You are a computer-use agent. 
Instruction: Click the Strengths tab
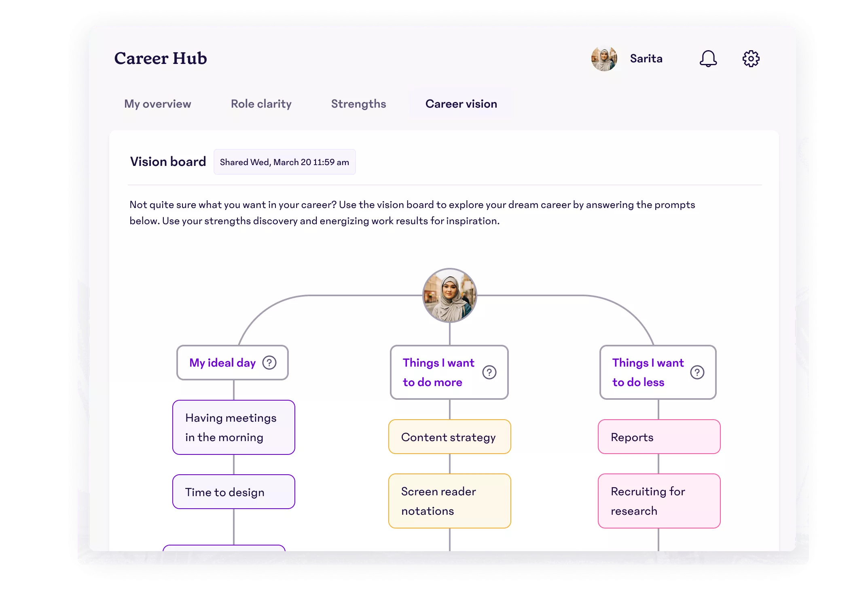click(x=359, y=103)
